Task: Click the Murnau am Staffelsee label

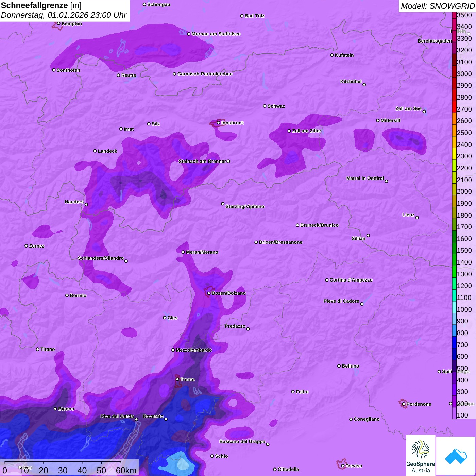Action: [x=216, y=34]
